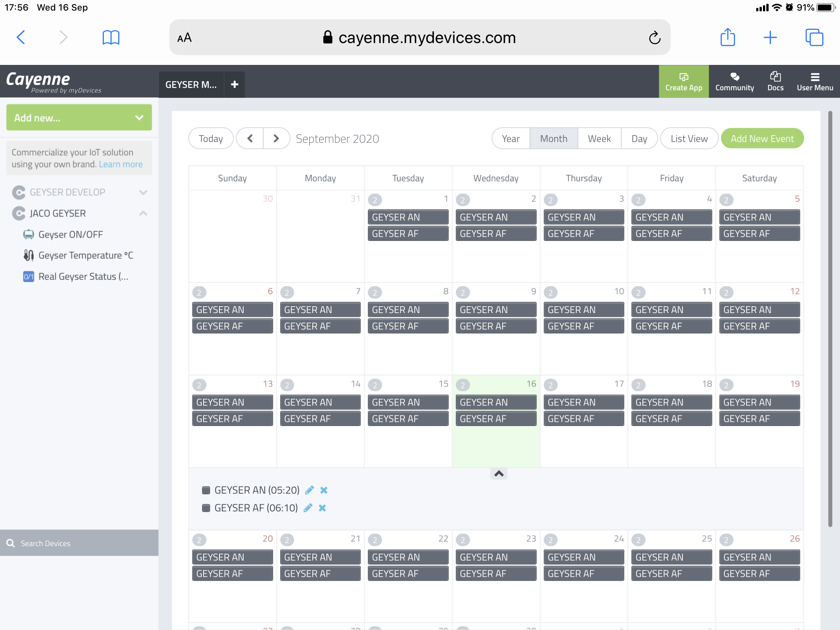Click GEYSER AN color swatch in details
This screenshot has height=630, width=840.
tap(206, 490)
